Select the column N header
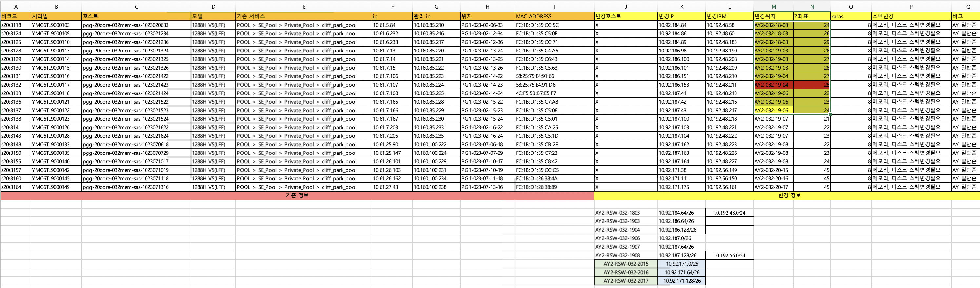980x288 pixels. (x=812, y=7)
